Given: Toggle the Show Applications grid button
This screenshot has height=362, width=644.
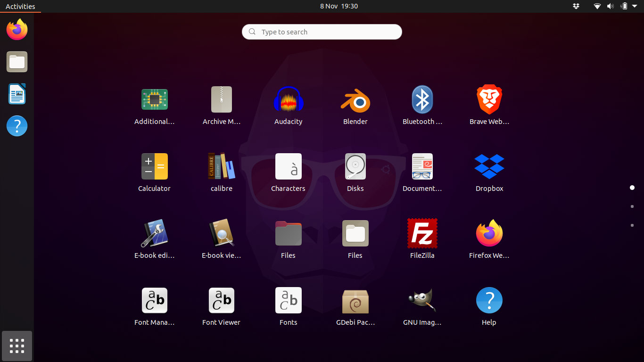Looking at the screenshot, I should [x=17, y=346].
